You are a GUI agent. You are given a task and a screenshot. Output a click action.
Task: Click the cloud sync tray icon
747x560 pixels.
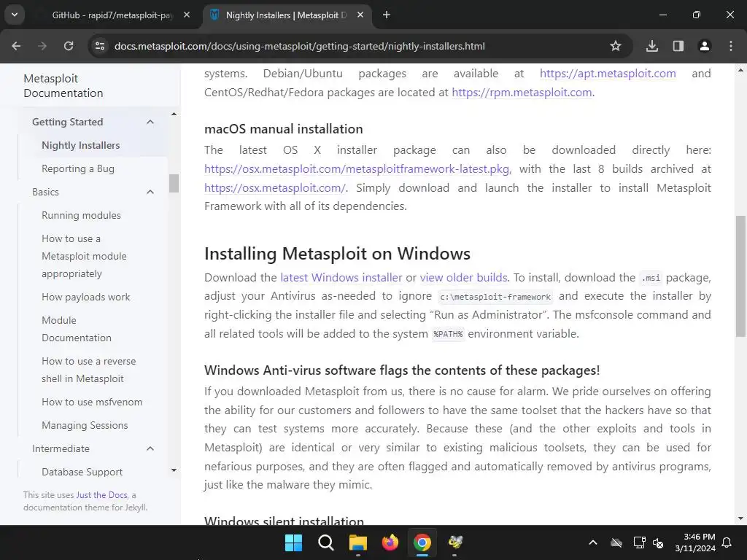(x=616, y=542)
